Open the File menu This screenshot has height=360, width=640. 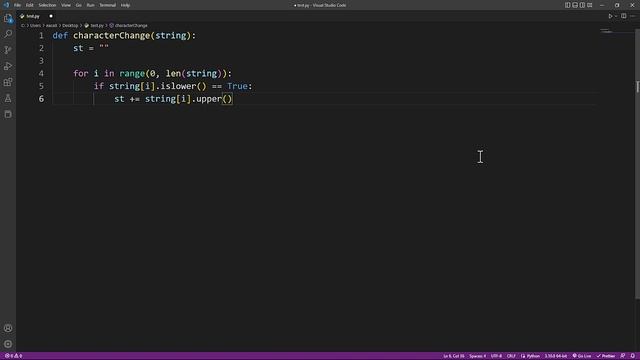point(18,5)
